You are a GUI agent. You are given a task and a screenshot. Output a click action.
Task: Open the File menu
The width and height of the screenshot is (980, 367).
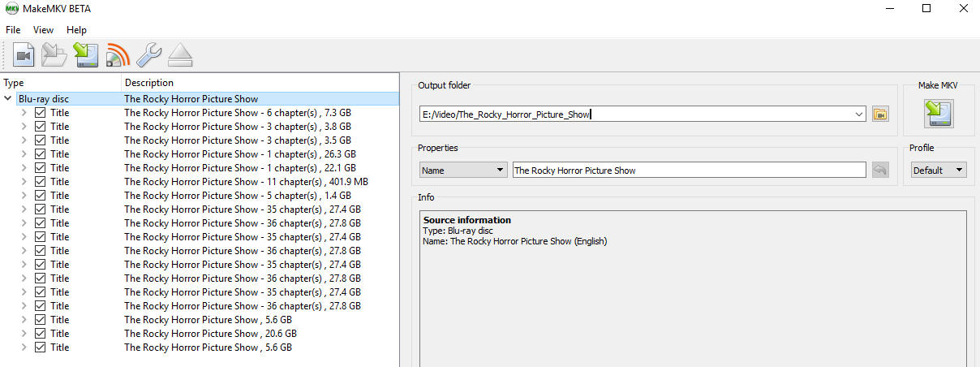click(x=13, y=29)
